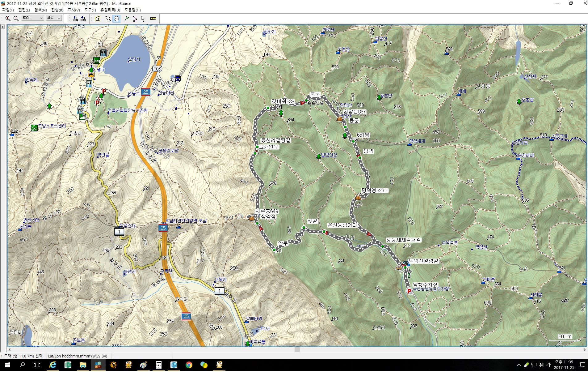Click the horizontal scrollbar left arrow
Screen dimensions: 588x372
(10, 349)
